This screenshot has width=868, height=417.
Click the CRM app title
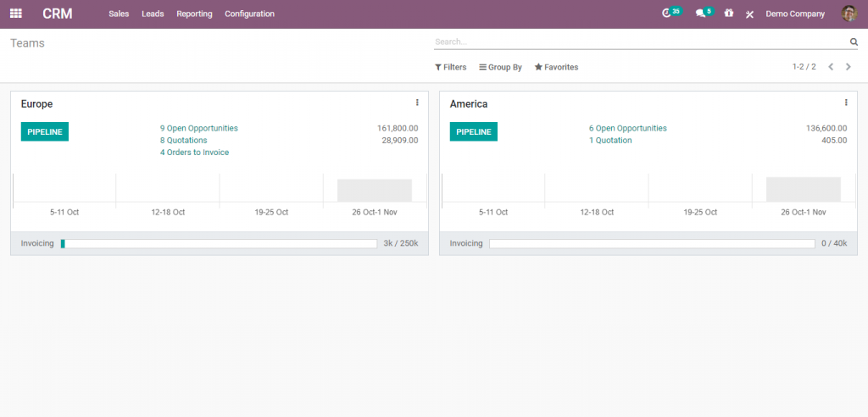point(58,14)
